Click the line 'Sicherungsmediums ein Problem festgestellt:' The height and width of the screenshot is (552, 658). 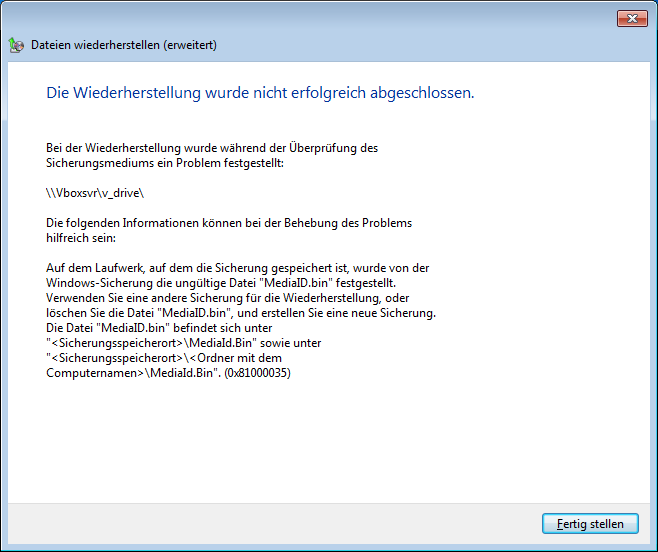[165, 162]
